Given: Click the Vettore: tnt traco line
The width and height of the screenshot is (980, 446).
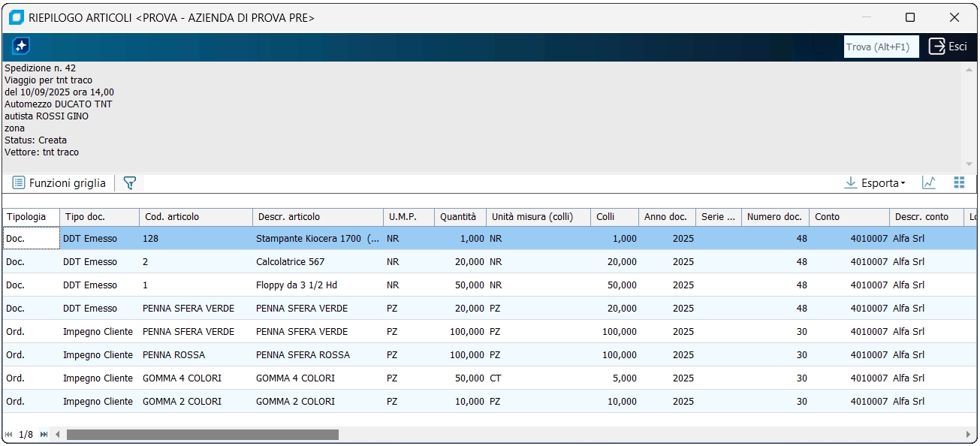Looking at the screenshot, I should point(41,152).
